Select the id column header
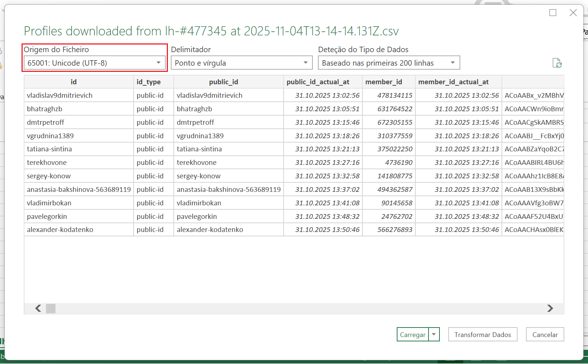The width and height of the screenshot is (588, 364). (74, 82)
